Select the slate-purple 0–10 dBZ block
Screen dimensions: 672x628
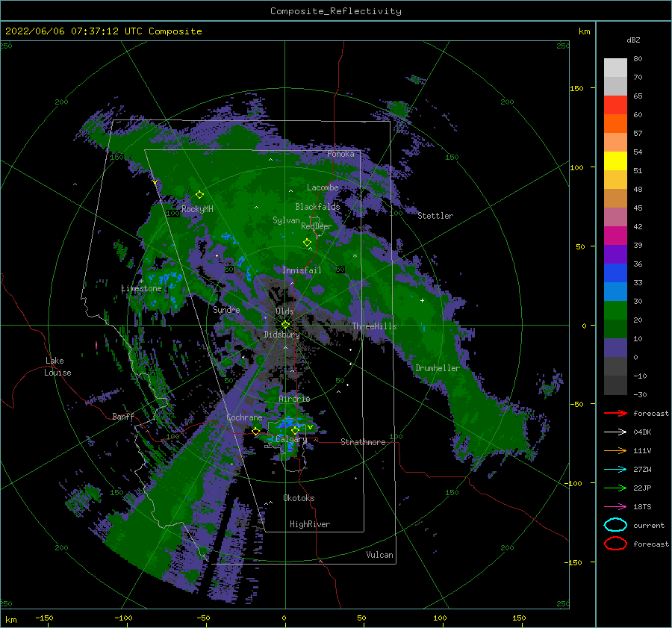click(615, 348)
